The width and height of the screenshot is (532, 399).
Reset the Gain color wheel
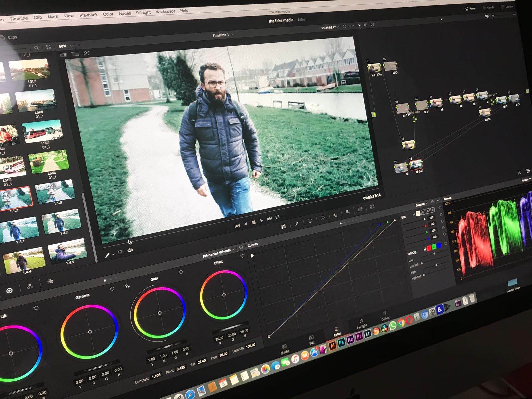pyautogui.click(x=181, y=272)
